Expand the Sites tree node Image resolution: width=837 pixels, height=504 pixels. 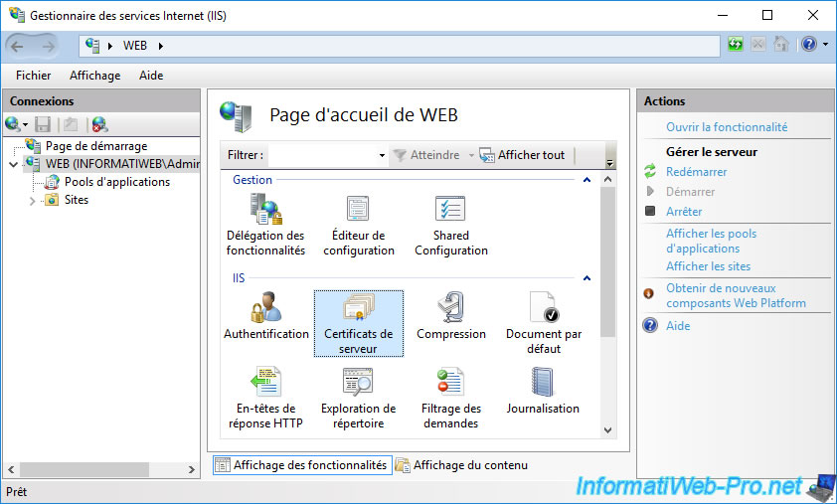pyautogui.click(x=32, y=201)
